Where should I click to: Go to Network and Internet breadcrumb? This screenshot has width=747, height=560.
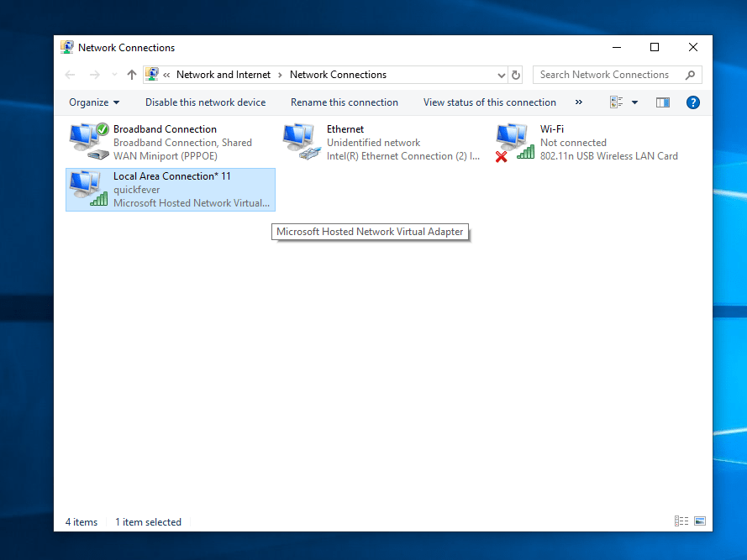tap(223, 75)
